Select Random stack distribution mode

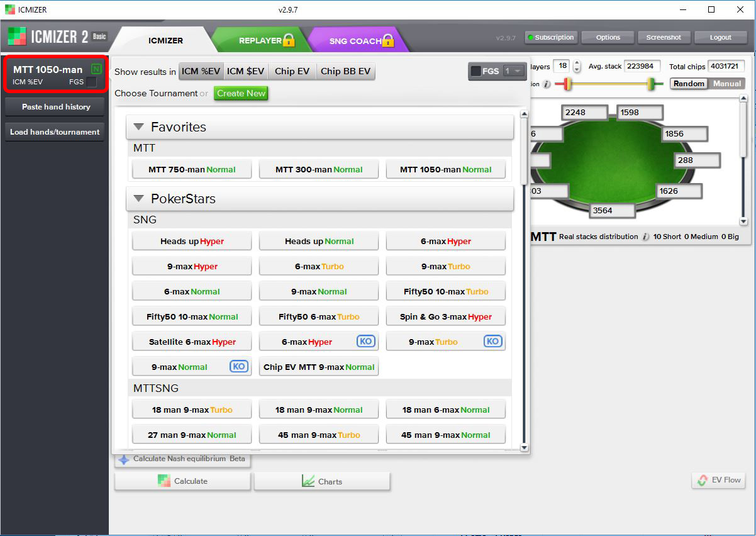coord(689,84)
